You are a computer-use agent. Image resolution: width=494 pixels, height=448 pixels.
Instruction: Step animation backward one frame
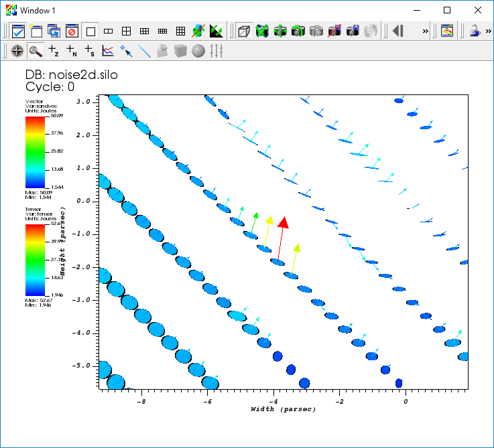[398, 31]
